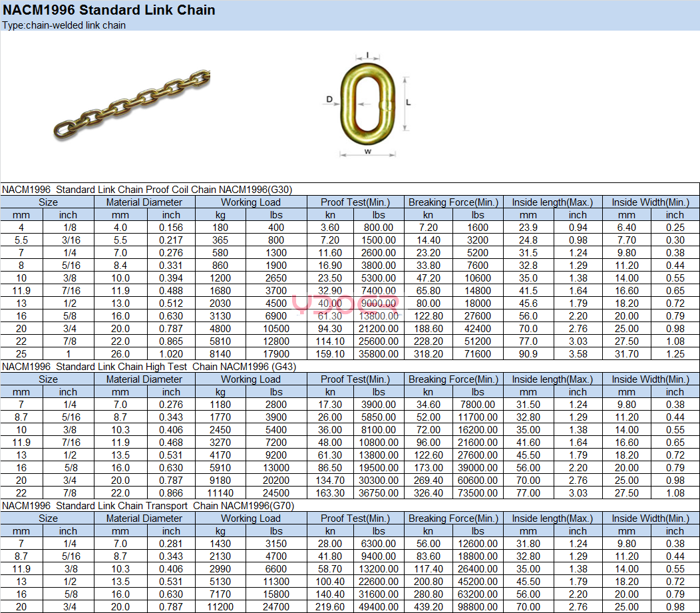Select the breaking force value '7800.00'
Viewport: 700px width, 613px height.
click(478, 405)
